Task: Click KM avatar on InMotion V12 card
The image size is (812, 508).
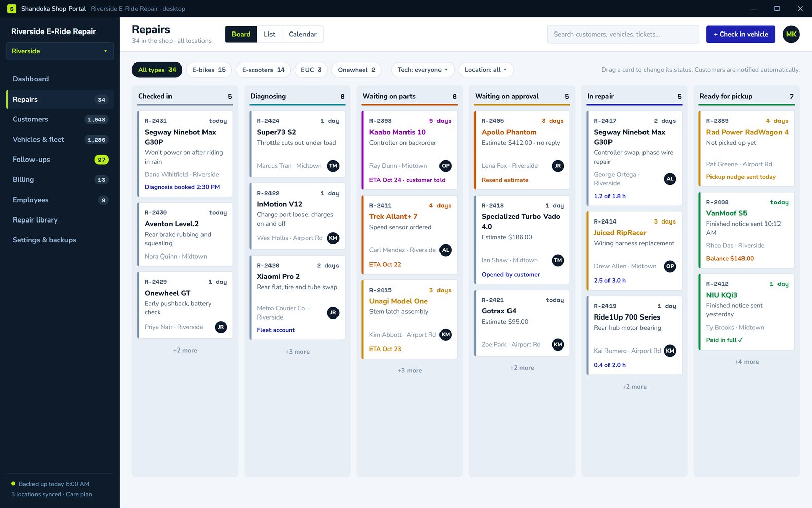Action: (x=333, y=238)
